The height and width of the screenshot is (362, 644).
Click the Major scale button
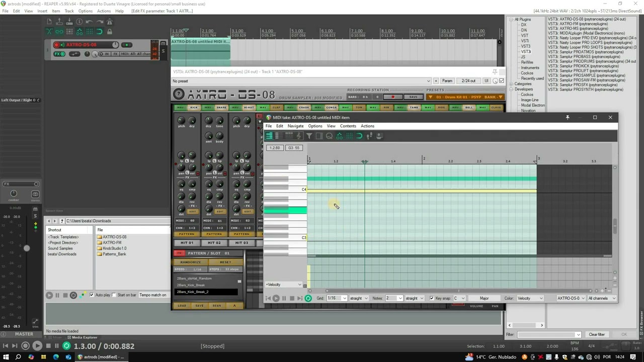[x=484, y=298]
